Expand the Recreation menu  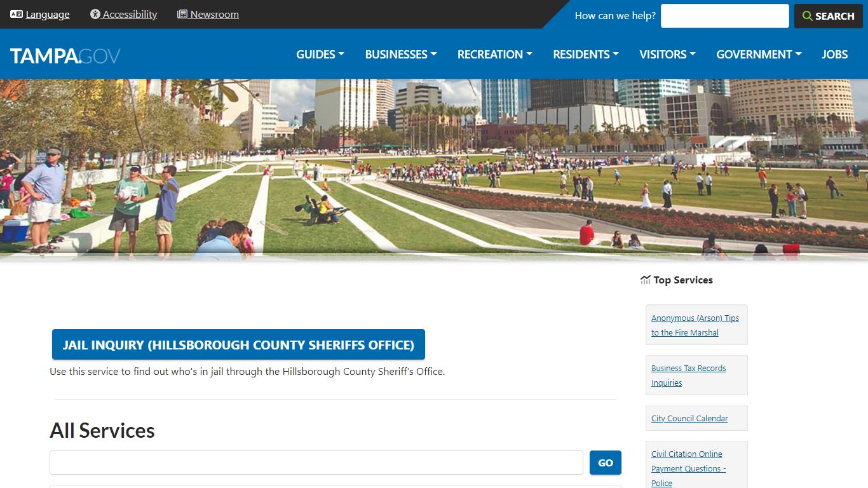[495, 54]
